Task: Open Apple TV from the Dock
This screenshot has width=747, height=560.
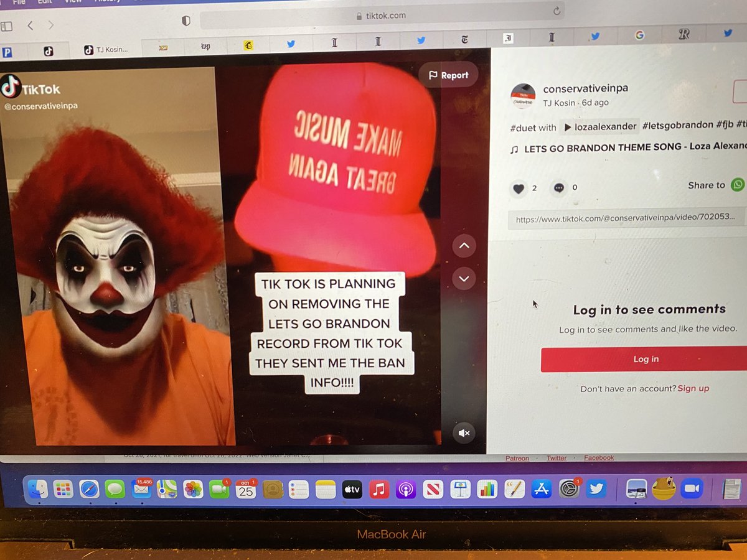Action: coord(352,490)
